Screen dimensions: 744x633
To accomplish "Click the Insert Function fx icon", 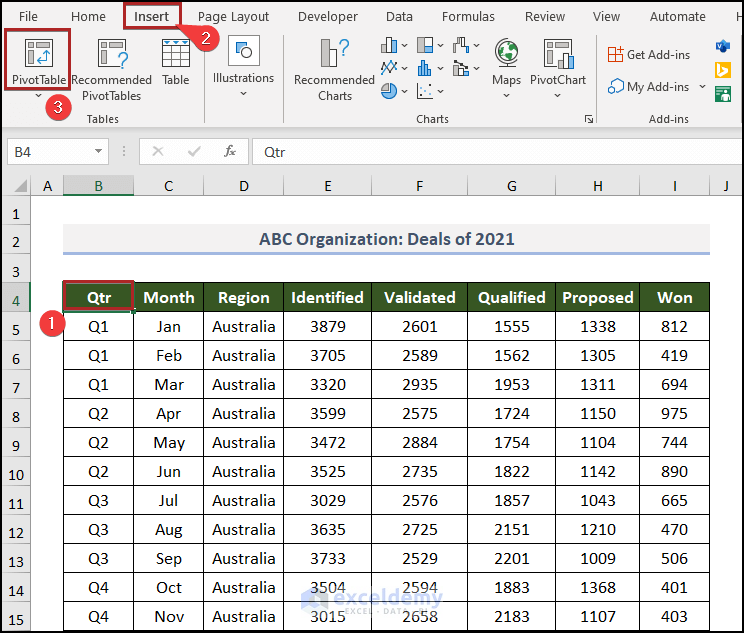I will (230, 152).
